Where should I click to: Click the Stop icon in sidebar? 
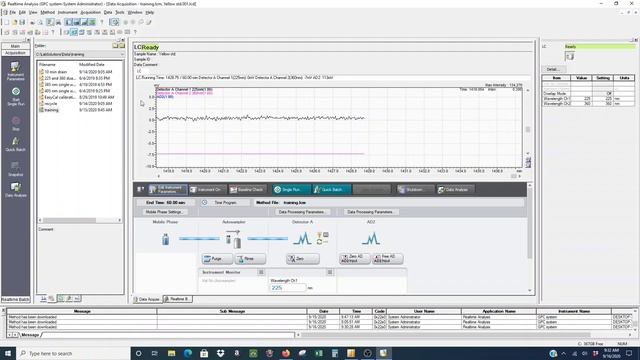pos(16,124)
